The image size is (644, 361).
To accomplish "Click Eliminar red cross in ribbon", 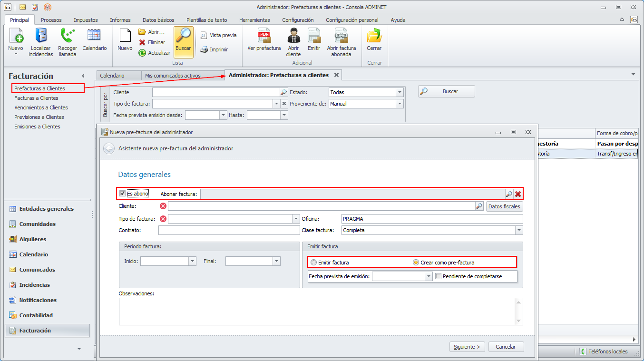I will tap(142, 42).
